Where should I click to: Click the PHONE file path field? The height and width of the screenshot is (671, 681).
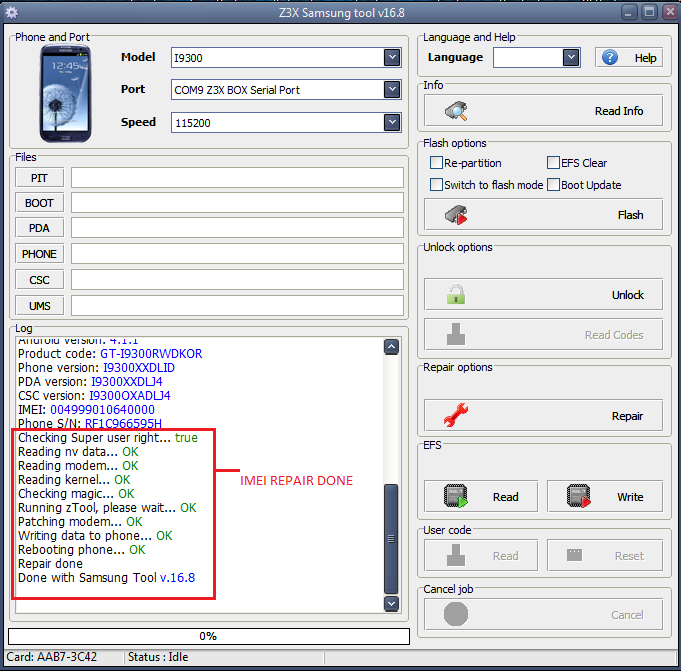(x=237, y=254)
